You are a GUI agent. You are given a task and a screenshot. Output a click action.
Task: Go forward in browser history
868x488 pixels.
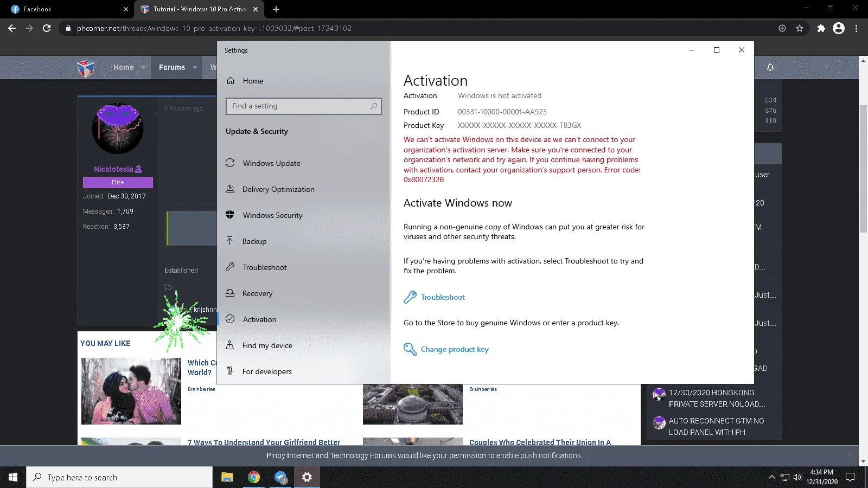pos(29,28)
